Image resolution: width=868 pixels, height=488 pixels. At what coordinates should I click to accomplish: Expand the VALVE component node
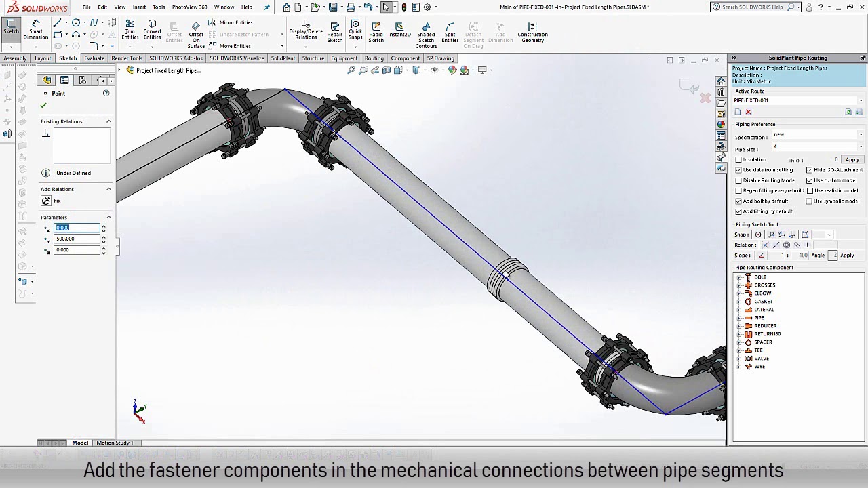coord(738,359)
